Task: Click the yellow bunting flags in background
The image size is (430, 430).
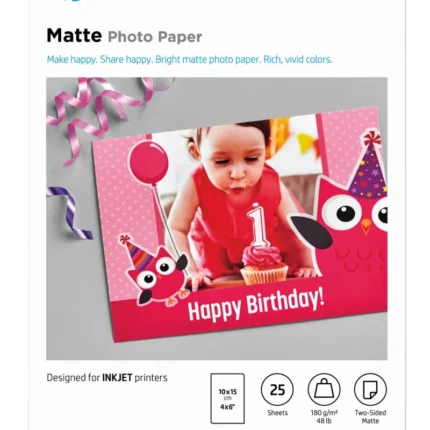Action: [x=305, y=142]
